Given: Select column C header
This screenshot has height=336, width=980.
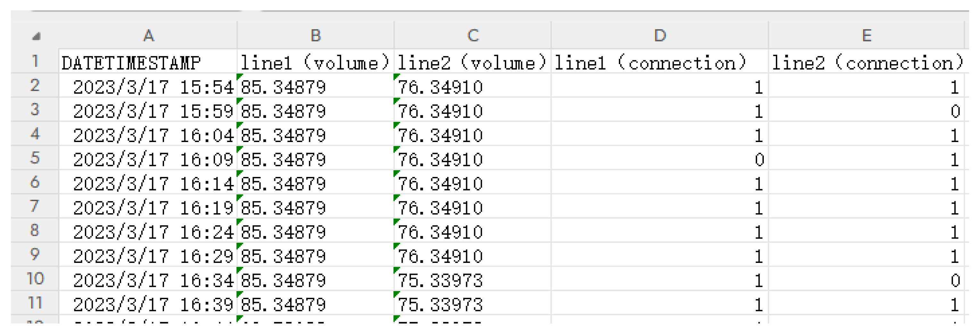Looking at the screenshot, I should 473,36.
